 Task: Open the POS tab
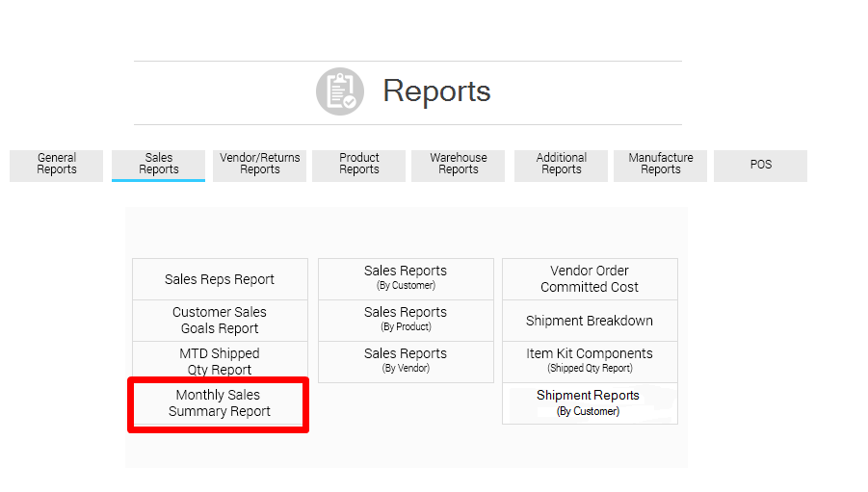click(x=760, y=165)
